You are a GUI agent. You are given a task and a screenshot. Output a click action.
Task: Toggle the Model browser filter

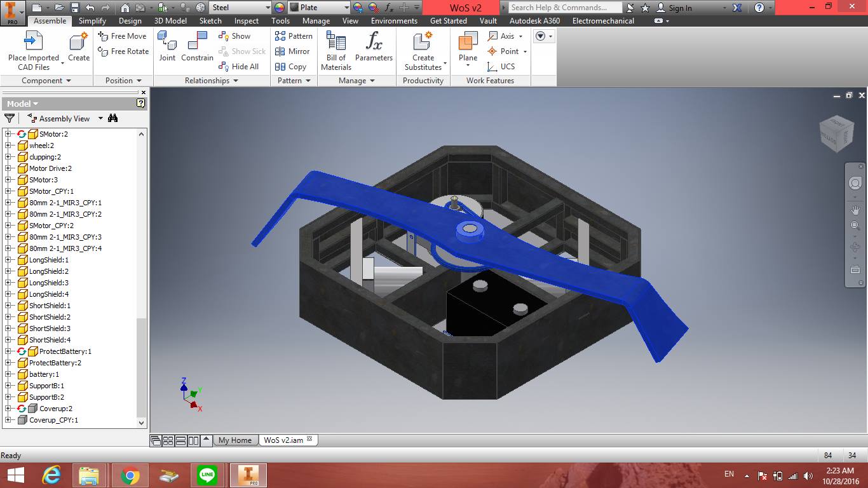pos(9,118)
